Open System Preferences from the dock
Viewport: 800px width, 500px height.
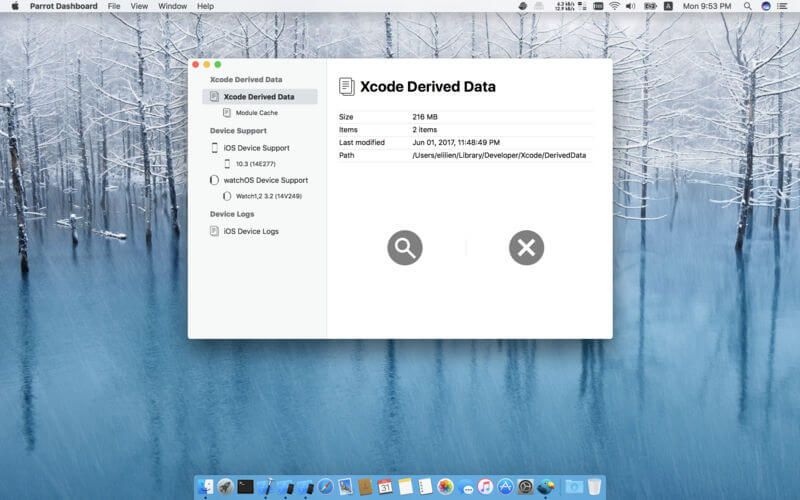[x=525, y=486]
